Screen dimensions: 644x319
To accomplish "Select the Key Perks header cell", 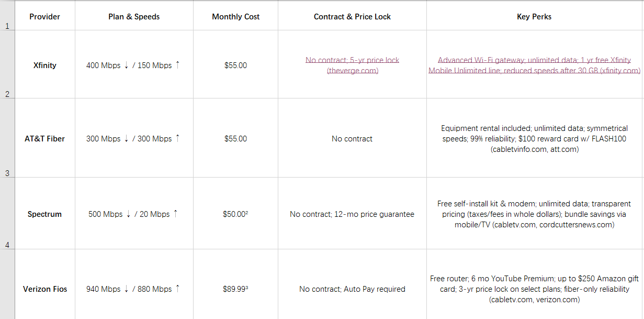I will [x=534, y=15].
